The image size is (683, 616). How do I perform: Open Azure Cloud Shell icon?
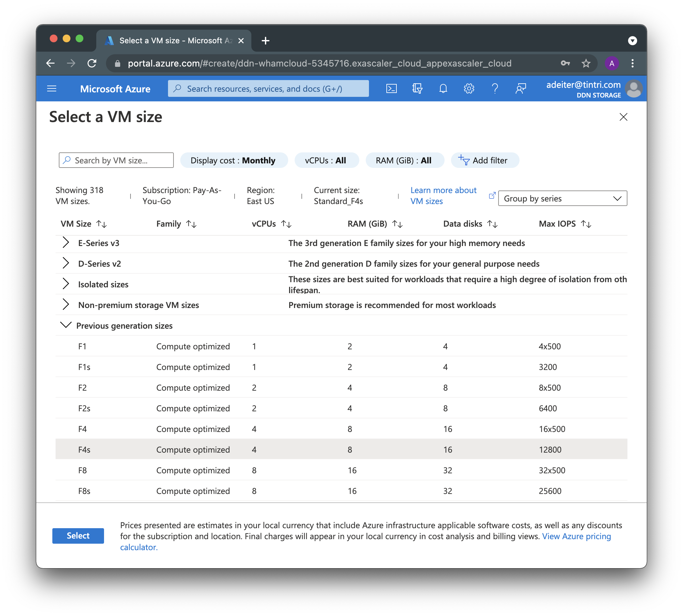tap(392, 89)
